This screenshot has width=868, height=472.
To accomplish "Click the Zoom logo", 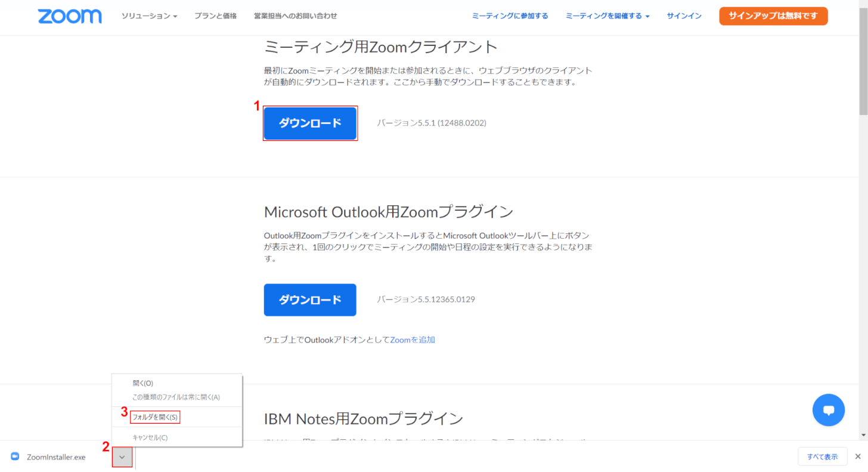I will click(69, 16).
